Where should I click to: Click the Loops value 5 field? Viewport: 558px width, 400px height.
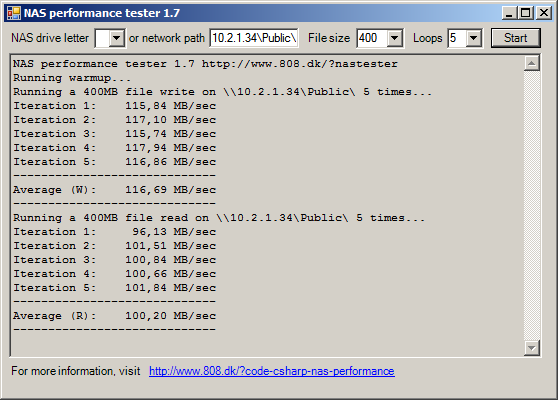click(x=457, y=38)
